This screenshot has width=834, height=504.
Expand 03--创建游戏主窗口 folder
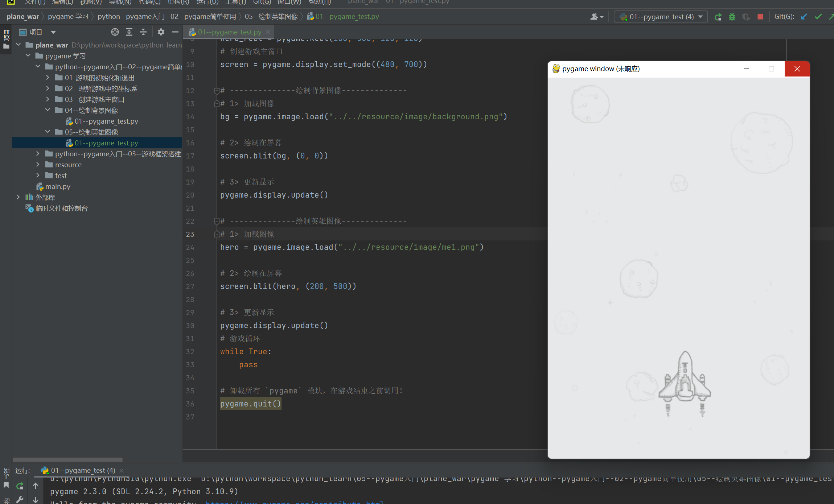48,99
